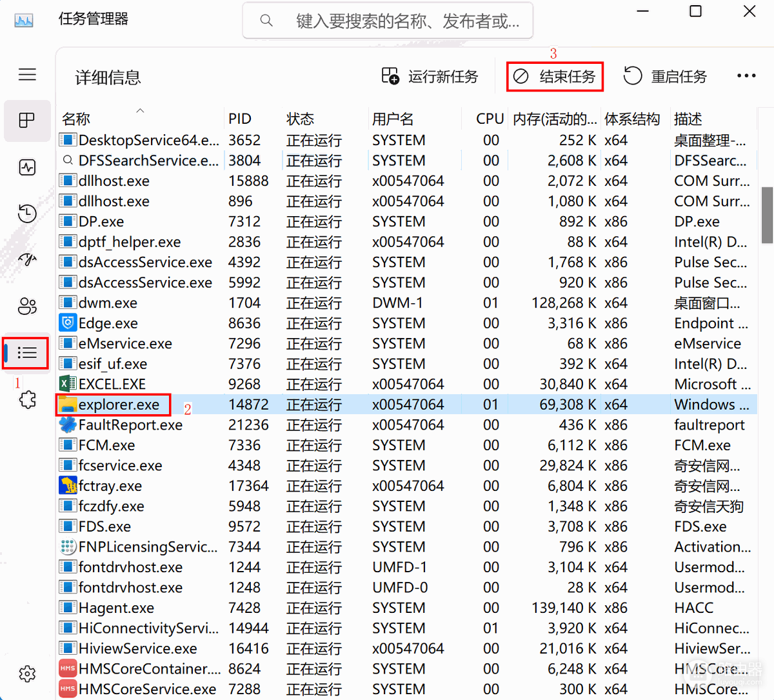The image size is (774, 700).
Task: Select the FCM.exe process row
Action: click(406, 445)
